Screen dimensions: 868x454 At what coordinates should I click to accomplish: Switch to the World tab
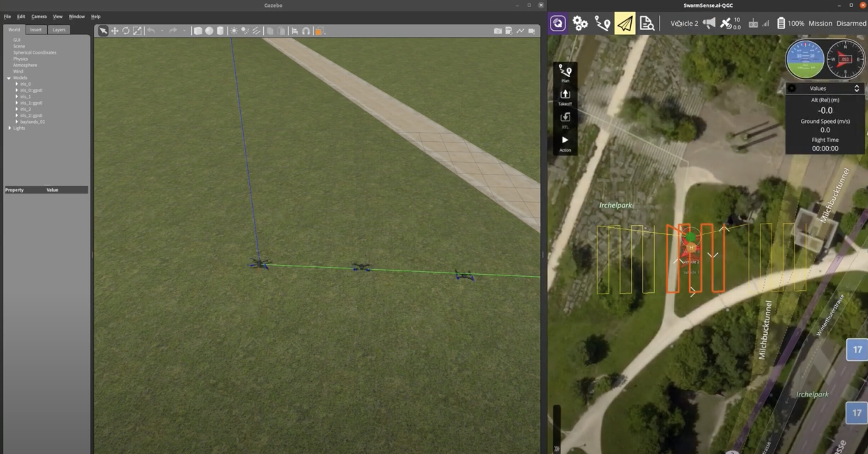(x=14, y=30)
